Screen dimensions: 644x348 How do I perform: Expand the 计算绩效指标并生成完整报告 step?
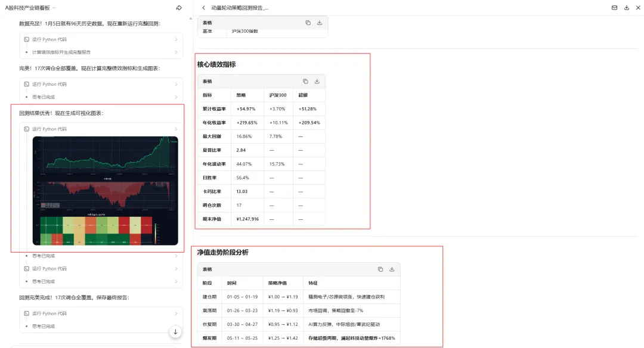[x=101, y=52]
